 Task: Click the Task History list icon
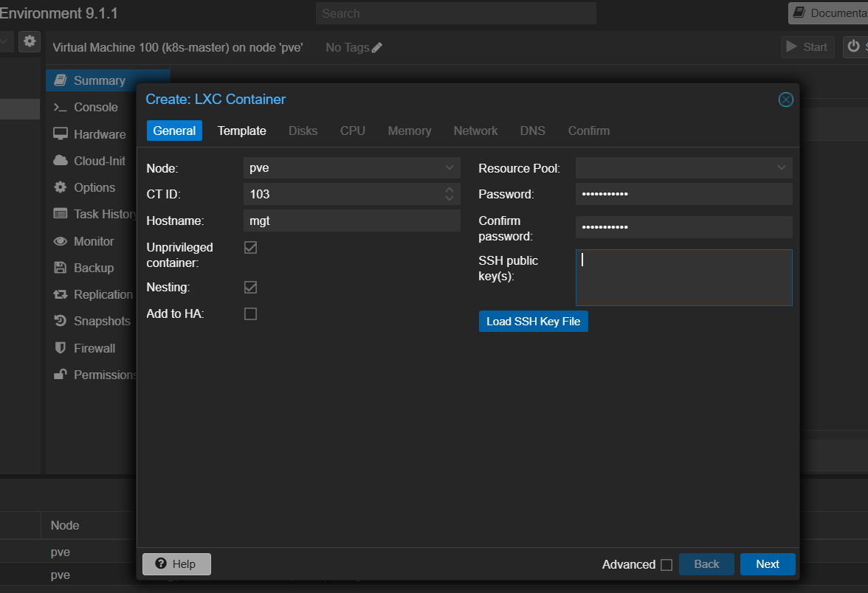pos(61,214)
